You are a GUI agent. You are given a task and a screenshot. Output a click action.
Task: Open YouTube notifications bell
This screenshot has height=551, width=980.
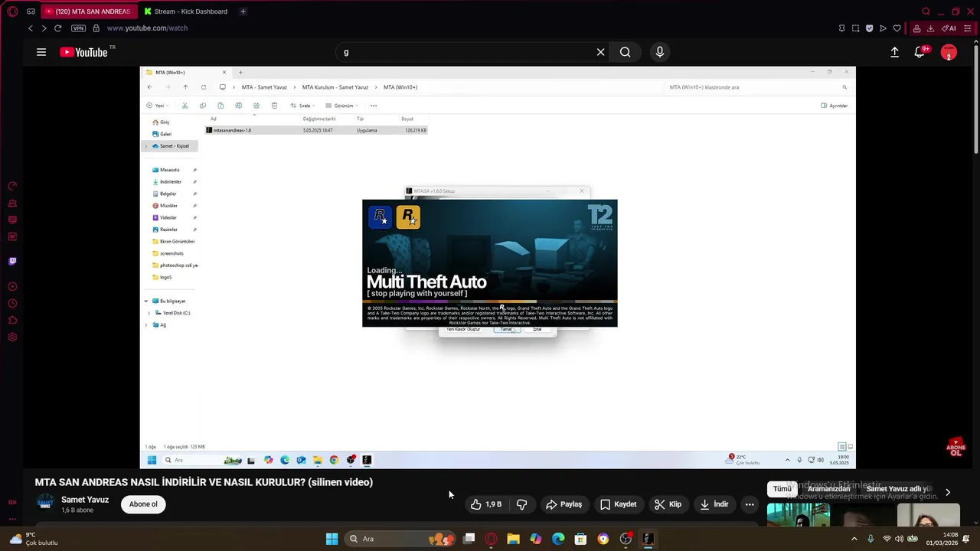[x=920, y=52]
